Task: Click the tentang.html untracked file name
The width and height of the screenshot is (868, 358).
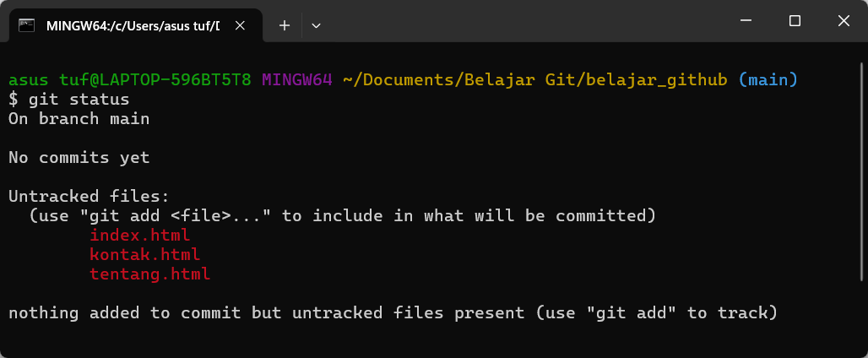Action: (x=149, y=274)
